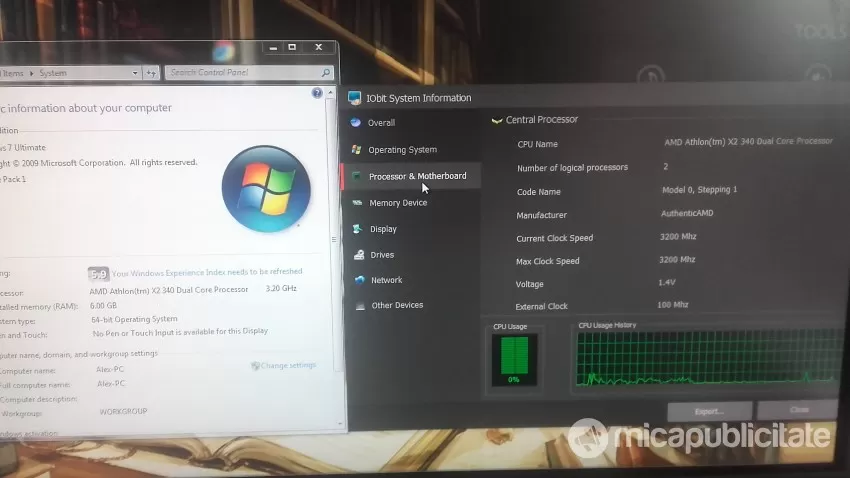Click the Windows logo in System window
Image resolution: width=850 pixels, height=478 pixels.
tap(266, 189)
